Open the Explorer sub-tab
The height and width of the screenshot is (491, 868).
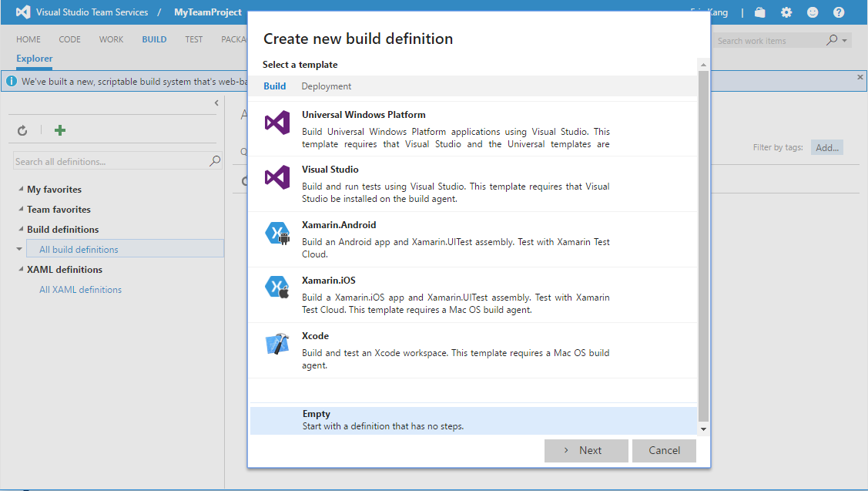pyautogui.click(x=35, y=58)
